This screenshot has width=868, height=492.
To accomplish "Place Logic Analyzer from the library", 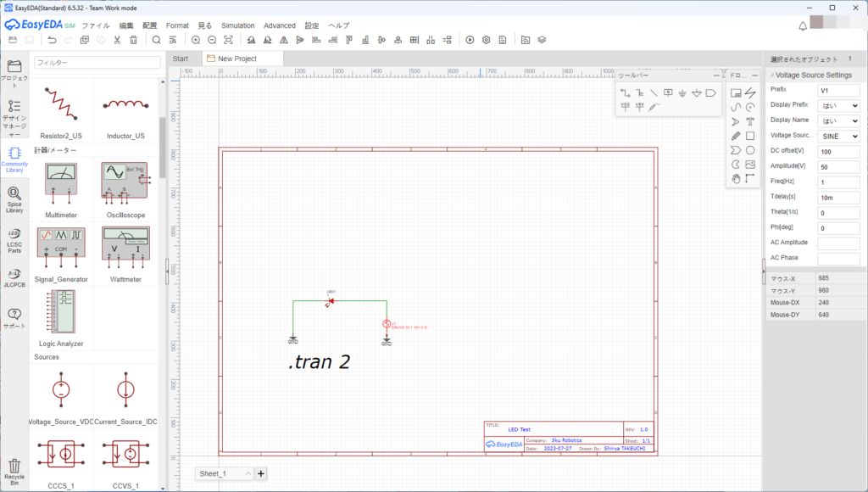I will 61,319.
